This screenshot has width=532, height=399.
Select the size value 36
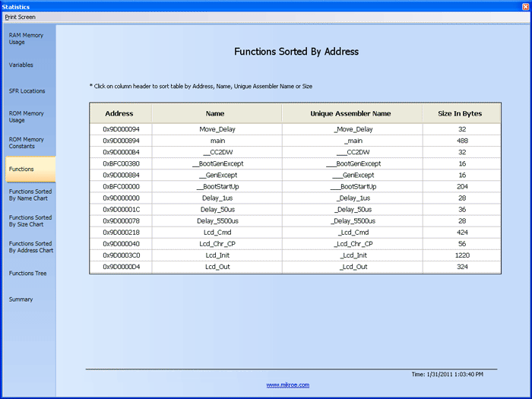(x=462, y=210)
